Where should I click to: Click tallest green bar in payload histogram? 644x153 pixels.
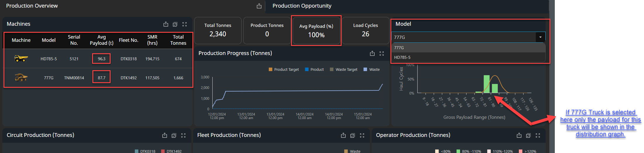(x=486, y=84)
